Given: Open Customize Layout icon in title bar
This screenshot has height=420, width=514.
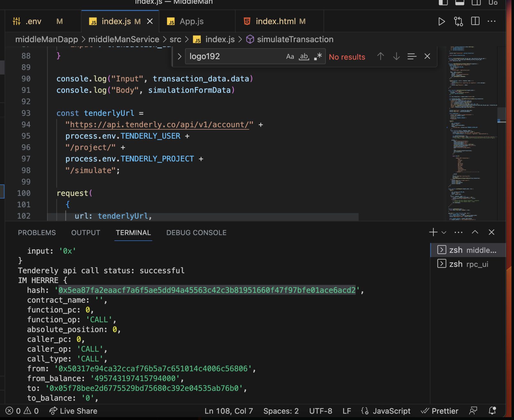Looking at the screenshot, I should [493, 2].
